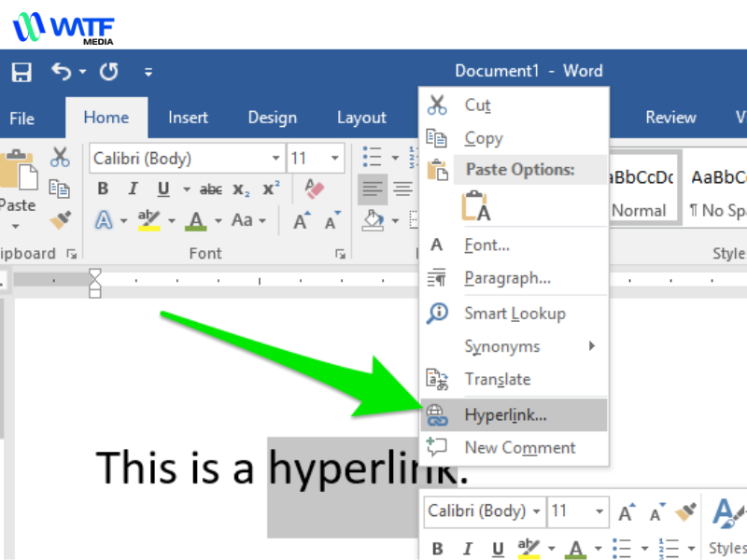Toggle Superscript formatting

click(x=271, y=189)
